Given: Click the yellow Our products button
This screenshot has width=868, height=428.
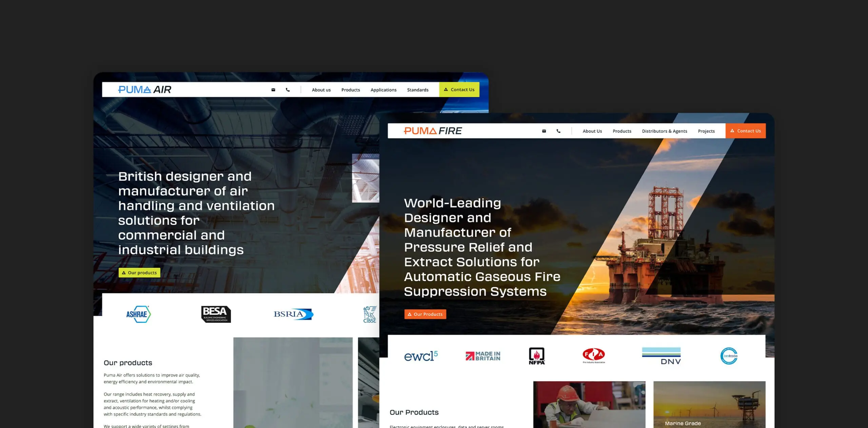Looking at the screenshot, I should (139, 273).
